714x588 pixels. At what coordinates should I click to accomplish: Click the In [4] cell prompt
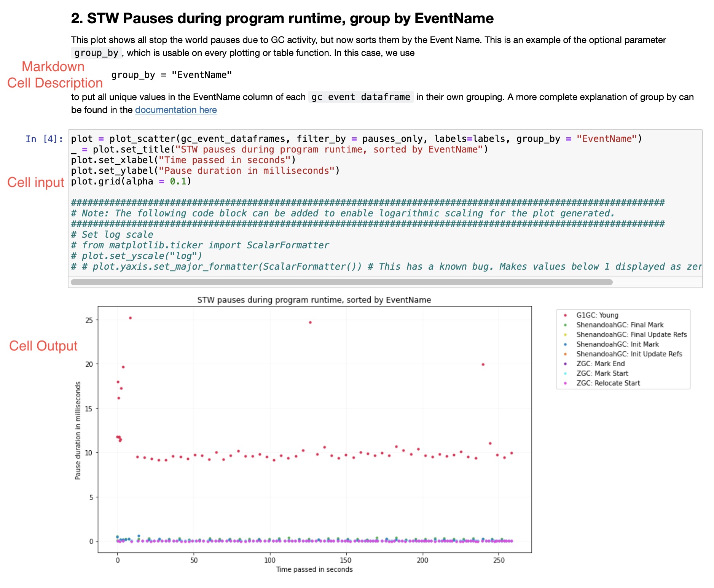click(x=44, y=139)
